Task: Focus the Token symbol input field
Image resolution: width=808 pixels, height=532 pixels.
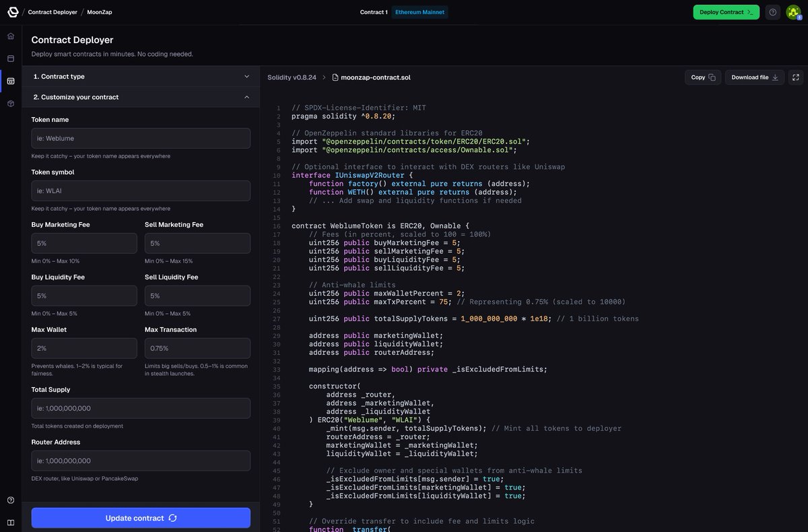Action: tap(141, 191)
